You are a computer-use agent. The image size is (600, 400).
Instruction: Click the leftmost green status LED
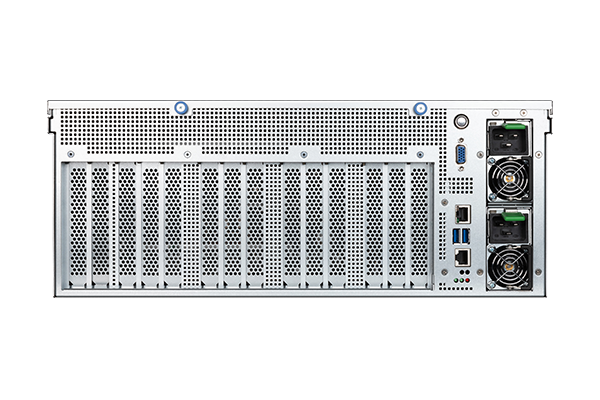click(456, 281)
